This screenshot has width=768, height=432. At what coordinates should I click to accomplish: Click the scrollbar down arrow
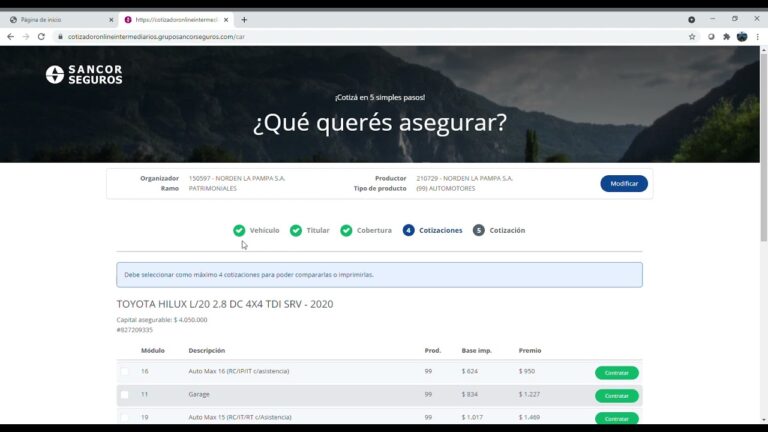click(764, 420)
